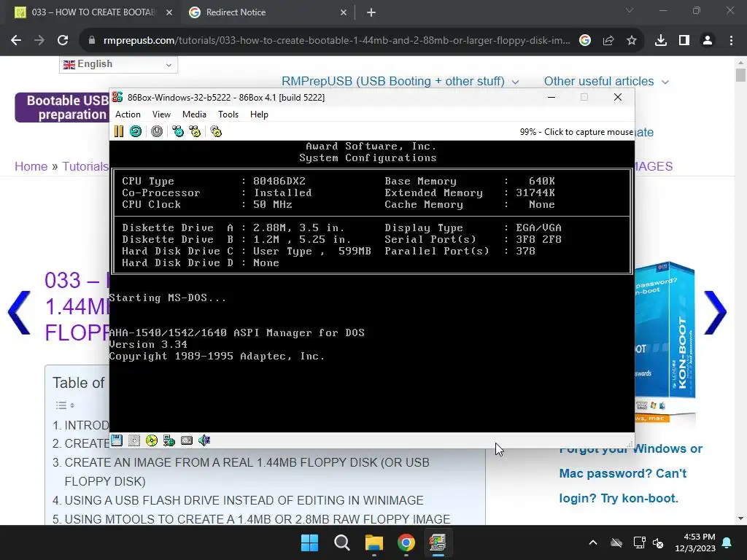Open the View menu in 86Box
747x560 pixels.
point(161,114)
